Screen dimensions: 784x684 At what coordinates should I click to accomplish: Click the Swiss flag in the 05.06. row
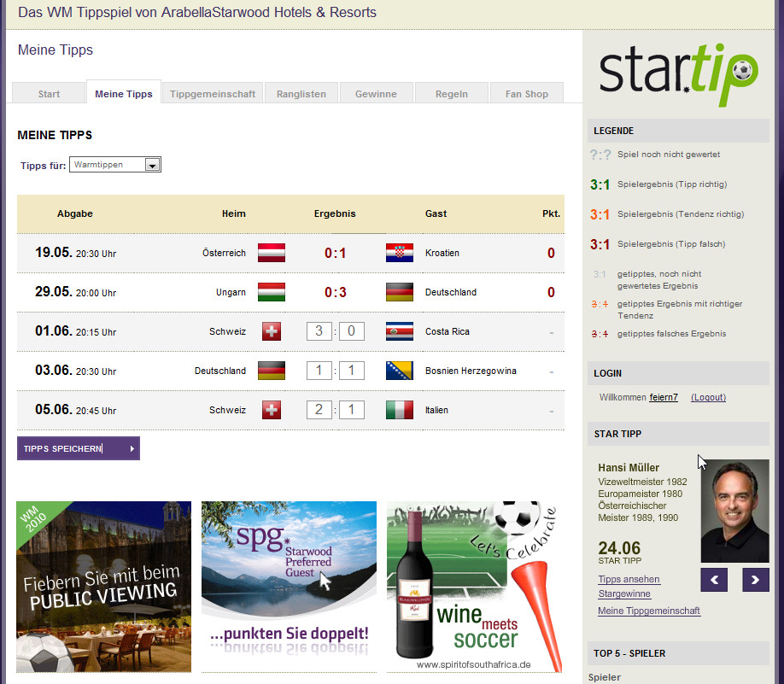point(272,410)
